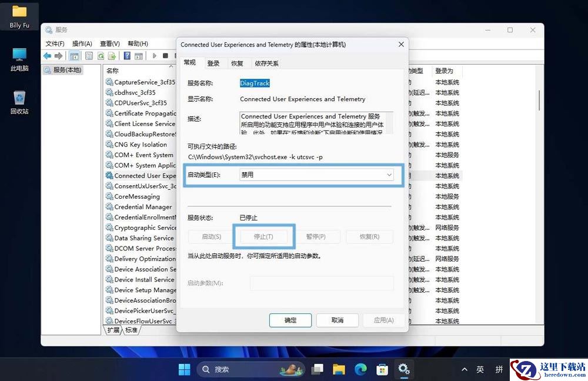Click the 恢复(R) service control button
The width and height of the screenshot is (588, 381).
point(369,236)
